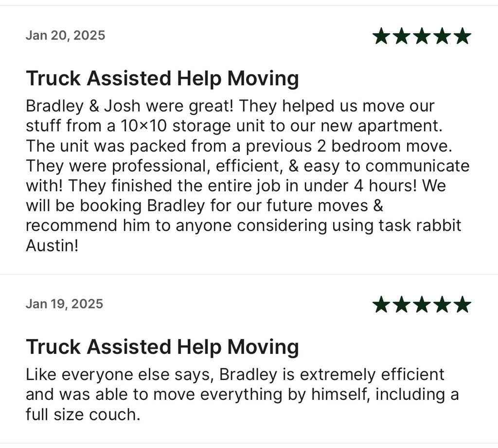The height and width of the screenshot is (448, 498).
Task: Click fifth star of Jan 20 review
Action: click(x=462, y=35)
